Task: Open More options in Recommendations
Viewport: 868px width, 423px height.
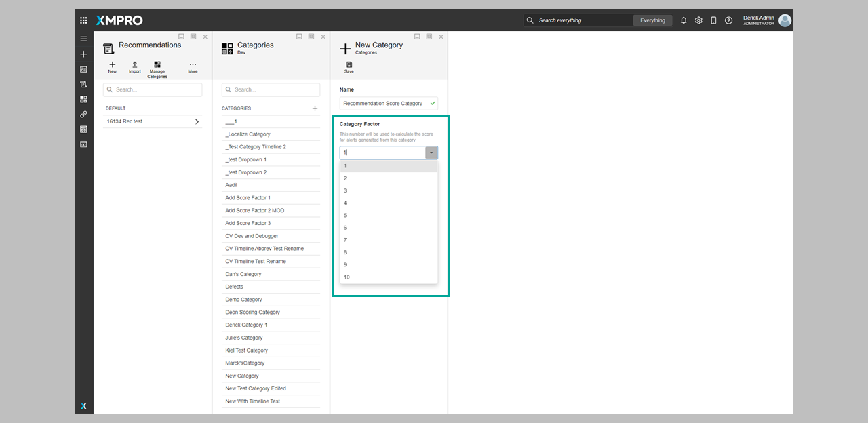Action: pyautogui.click(x=193, y=66)
